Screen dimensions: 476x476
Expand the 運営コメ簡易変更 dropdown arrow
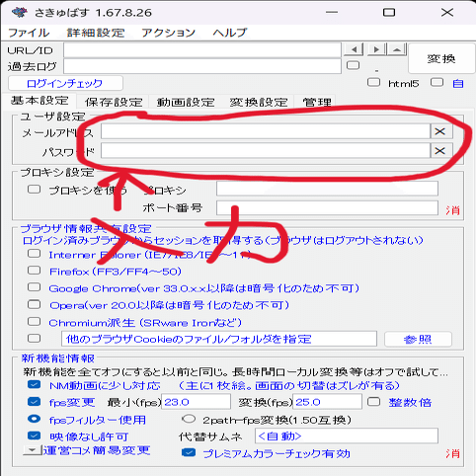point(33,449)
